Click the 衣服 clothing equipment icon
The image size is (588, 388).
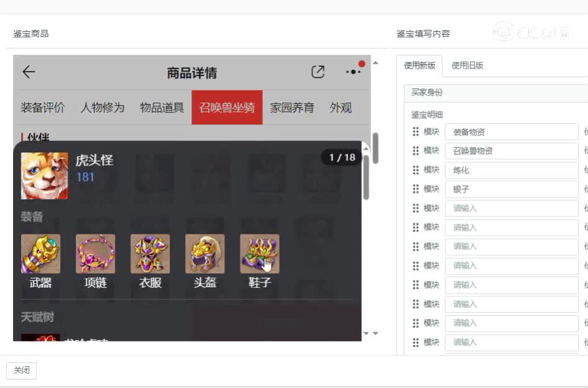click(x=150, y=253)
